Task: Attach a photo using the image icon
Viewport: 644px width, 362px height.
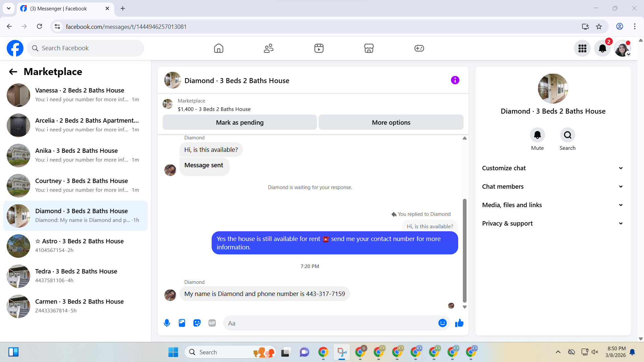Action: [182, 323]
